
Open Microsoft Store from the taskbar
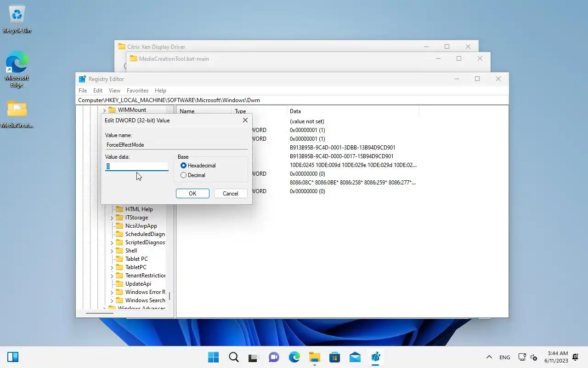[x=334, y=357]
